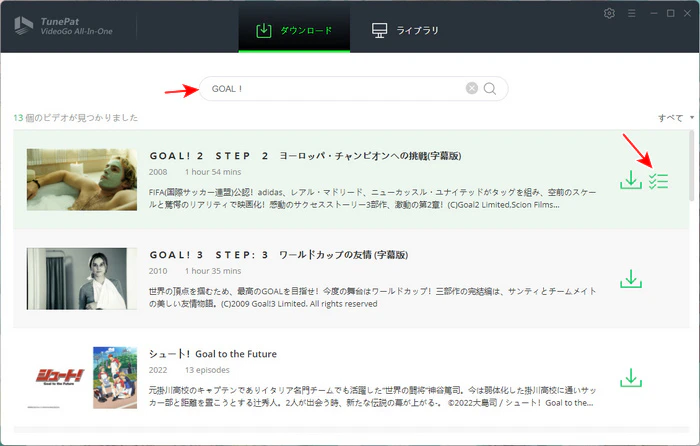Viewport: 700px width, 446px height.
Task: Click the 1 hour 54 mins duration
Action: pyautogui.click(x=213, y=172)
